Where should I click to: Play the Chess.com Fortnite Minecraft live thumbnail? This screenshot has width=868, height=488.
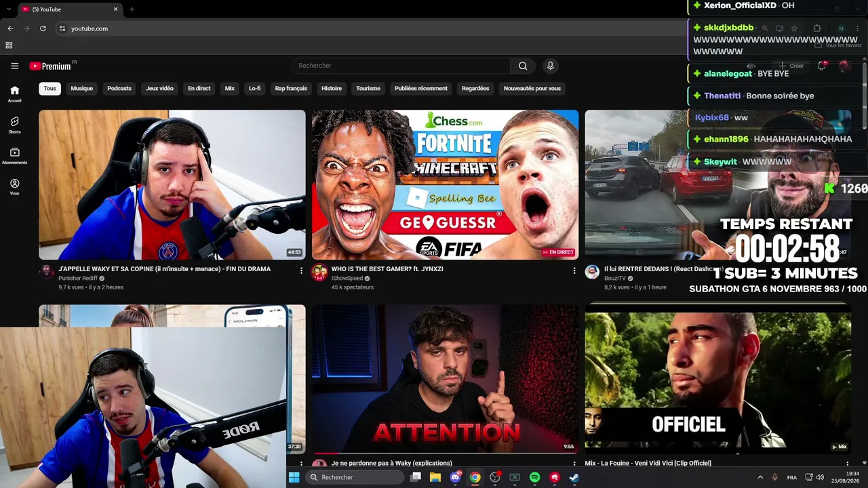(x=445, y=184)
